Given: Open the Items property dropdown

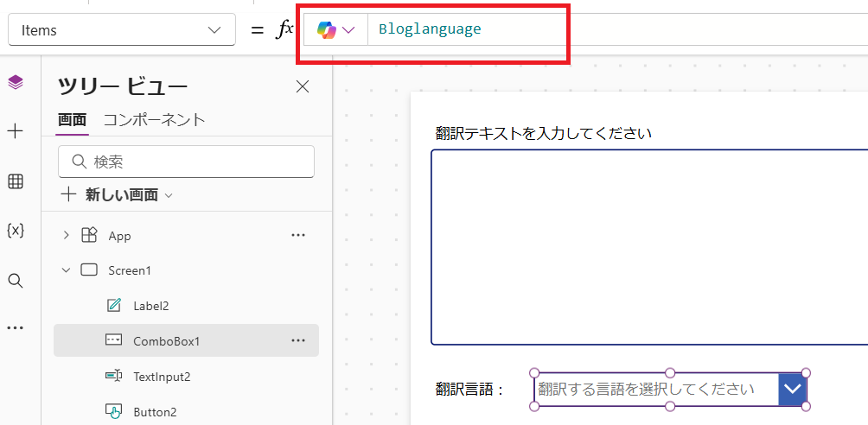Looking at the screenshot, I should 122,30.
